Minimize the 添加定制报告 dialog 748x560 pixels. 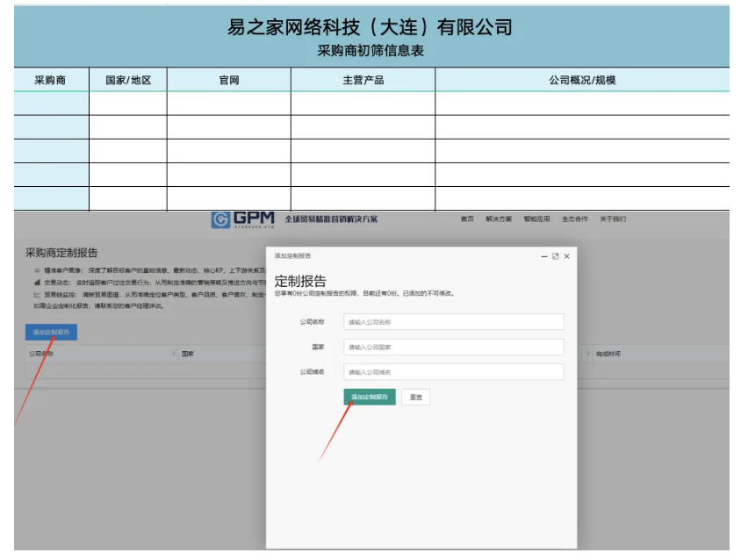[544, 256]
